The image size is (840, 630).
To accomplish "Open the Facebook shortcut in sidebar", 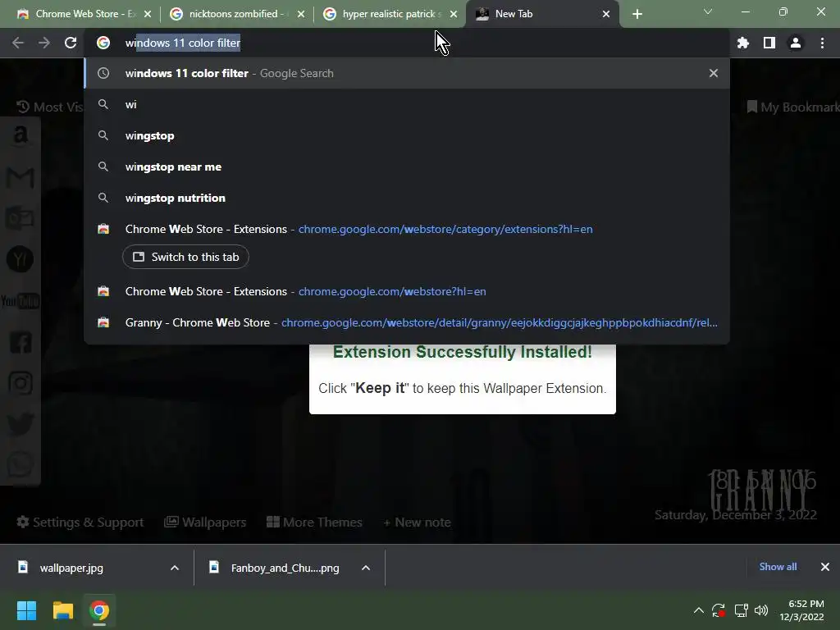I will point(21,343).
